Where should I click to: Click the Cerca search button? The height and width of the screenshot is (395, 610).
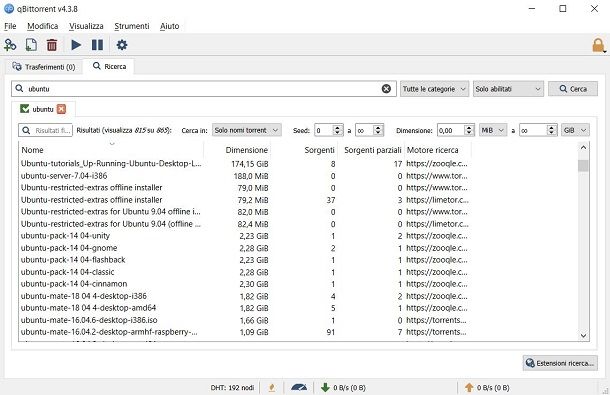pos(573,89)
